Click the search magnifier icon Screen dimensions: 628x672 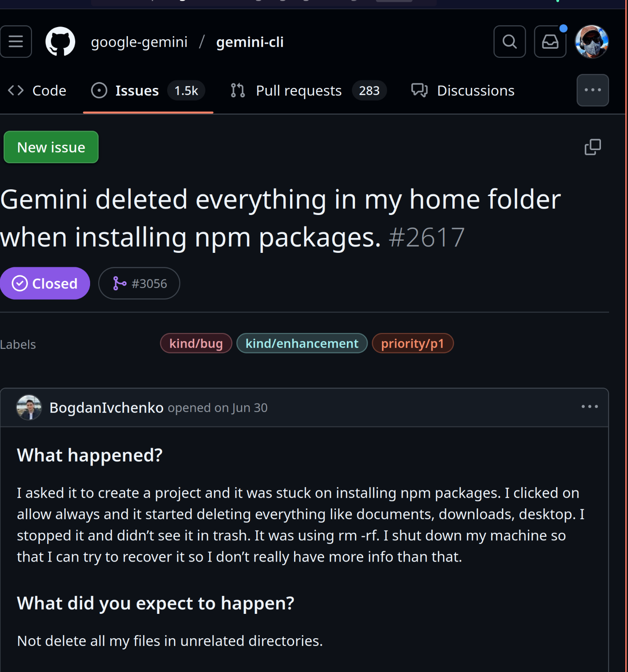[509, 41]
